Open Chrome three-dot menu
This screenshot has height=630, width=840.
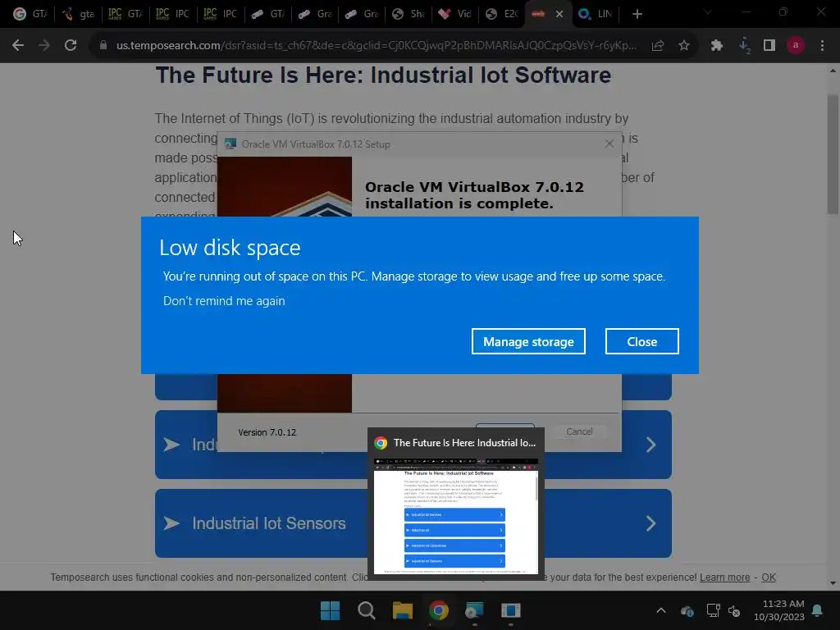(822, 46)
